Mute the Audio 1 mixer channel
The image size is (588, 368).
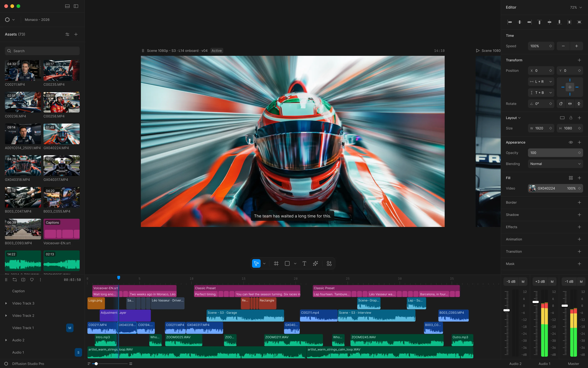click(552, 282)
